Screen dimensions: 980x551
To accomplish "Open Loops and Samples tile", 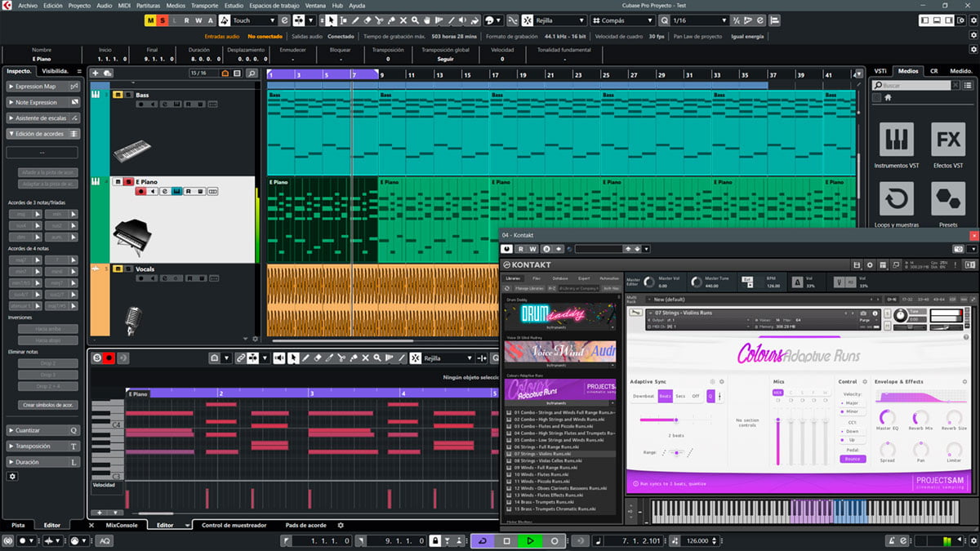I will coord(896,198).
